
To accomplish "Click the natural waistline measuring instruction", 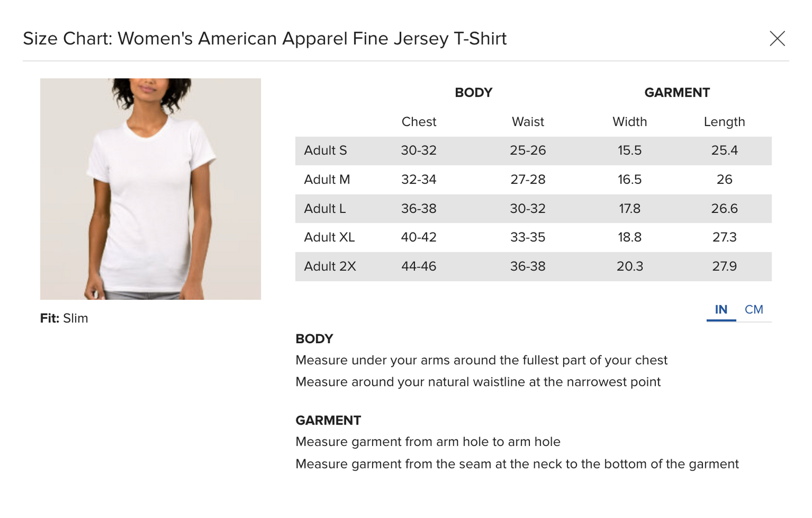I will pyautogui.click(x=478, y=382).
